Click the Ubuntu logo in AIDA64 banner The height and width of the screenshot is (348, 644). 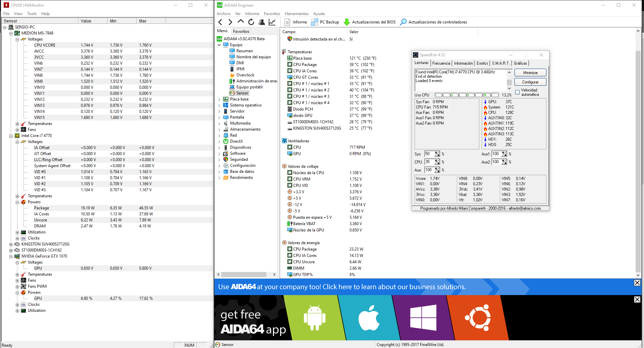pyautogui.click(x=478, y=318)
